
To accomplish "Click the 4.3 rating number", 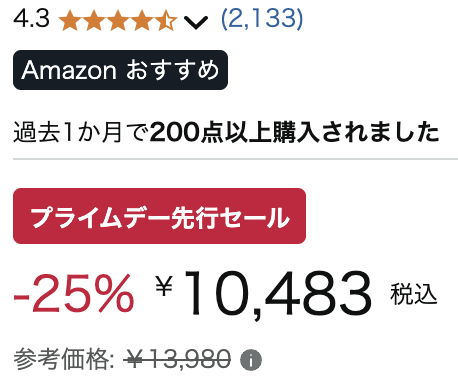I will [31, 18].
